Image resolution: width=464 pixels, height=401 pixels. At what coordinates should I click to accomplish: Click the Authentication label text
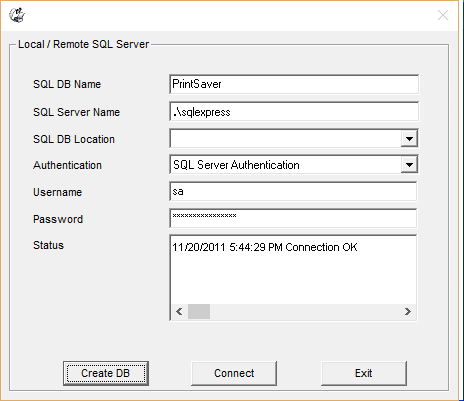[67, 165]
